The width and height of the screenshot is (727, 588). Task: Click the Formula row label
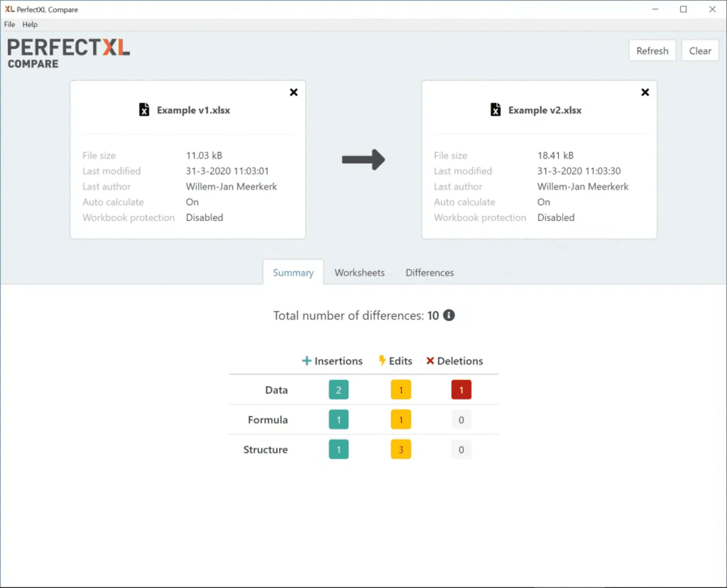click(268, 420)
